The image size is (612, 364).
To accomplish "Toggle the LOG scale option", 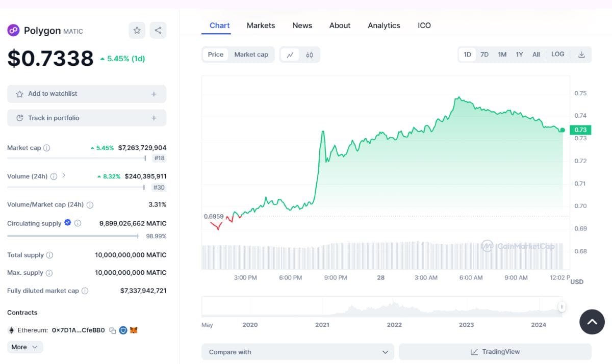I will (x=558, y=55).
